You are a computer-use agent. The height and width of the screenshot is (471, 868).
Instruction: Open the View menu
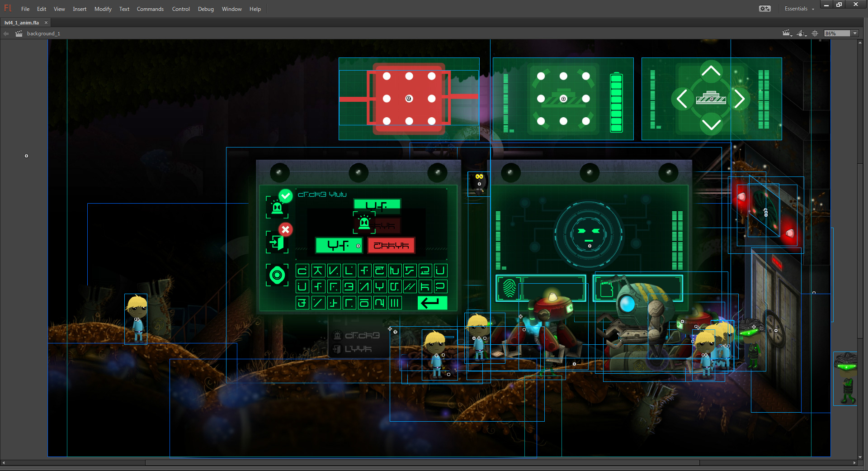point(59,9)
